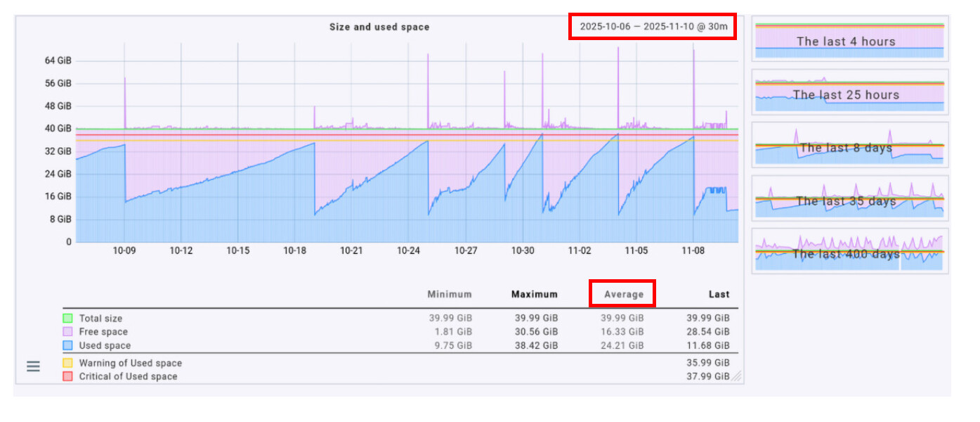The image size is (980, 422).
Task: Click the blue Used space legend box
Action: click(x=68, y=345)
